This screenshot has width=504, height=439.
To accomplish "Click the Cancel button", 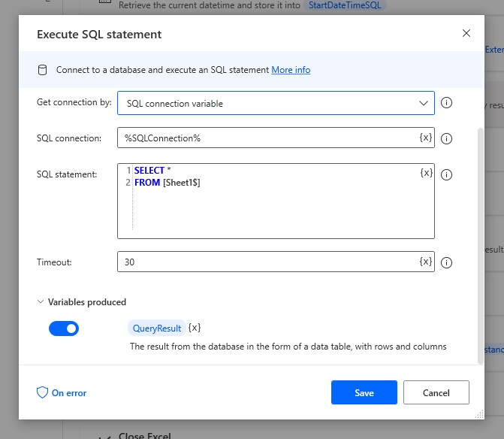I will tap(436, 392).
